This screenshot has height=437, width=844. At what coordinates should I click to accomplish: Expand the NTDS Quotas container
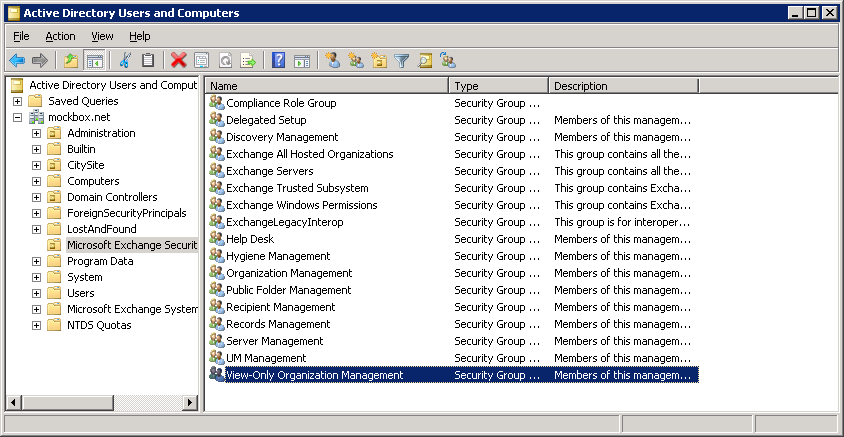point(36,325)
